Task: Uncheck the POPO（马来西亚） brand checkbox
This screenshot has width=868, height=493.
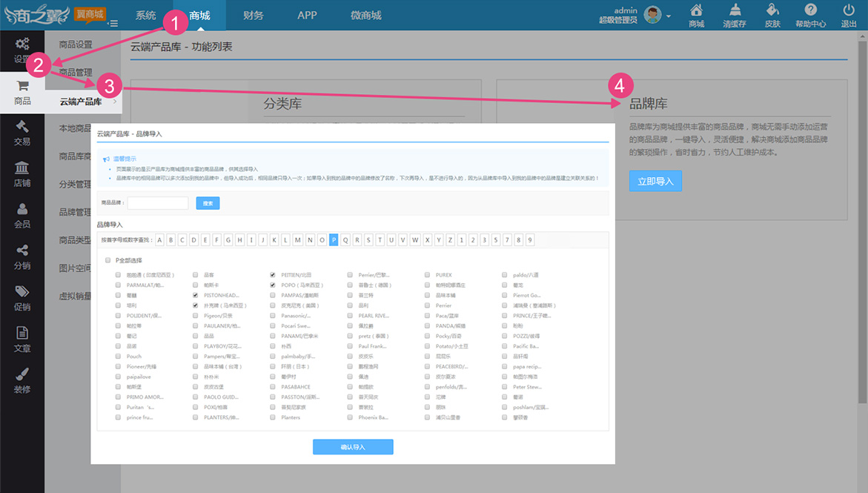Action: tap(272, 285)
